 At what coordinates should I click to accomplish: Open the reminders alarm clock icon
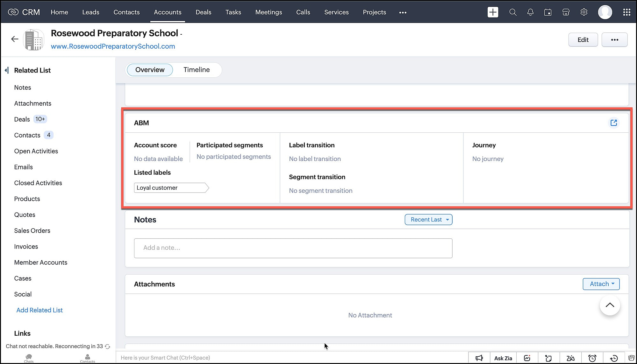tap(592, 358)
